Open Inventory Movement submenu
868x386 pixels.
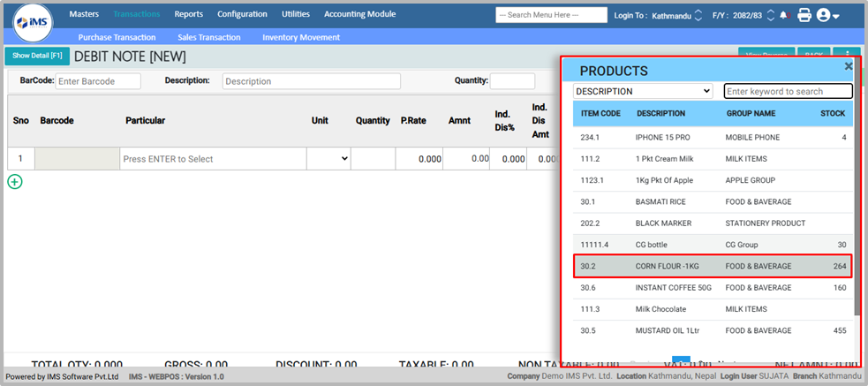(x=301, y=37)
